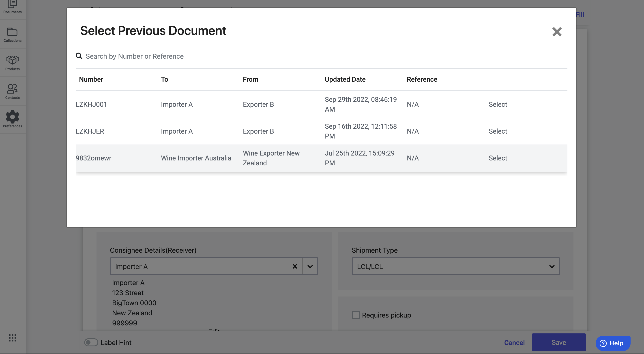
Task: Go to Products in sidebar
Action: point(13,63)
